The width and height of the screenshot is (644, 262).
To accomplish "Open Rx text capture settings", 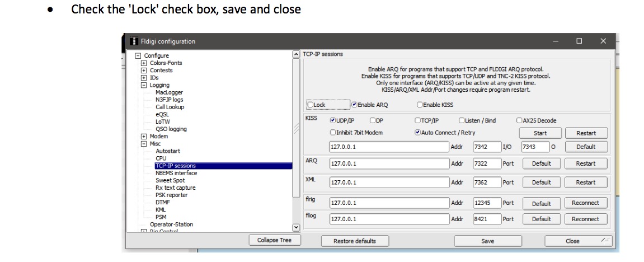I will [x=175, y=188].
